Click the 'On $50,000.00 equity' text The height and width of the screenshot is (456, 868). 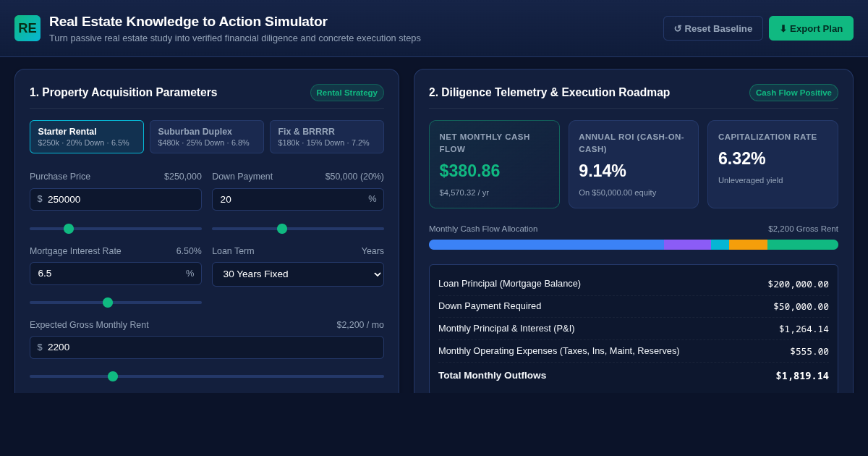tap(617, 193)
